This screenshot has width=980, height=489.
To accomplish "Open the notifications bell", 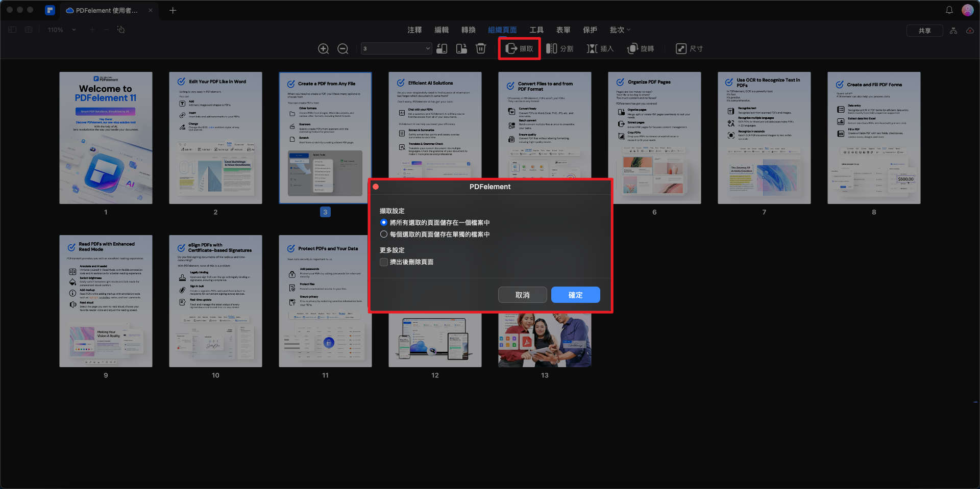I will coord(949,10).
